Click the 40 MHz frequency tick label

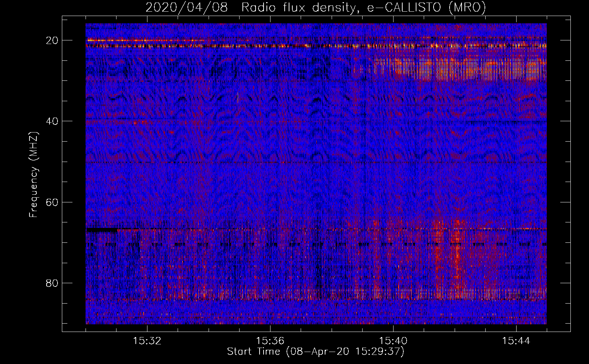[52, 121]
